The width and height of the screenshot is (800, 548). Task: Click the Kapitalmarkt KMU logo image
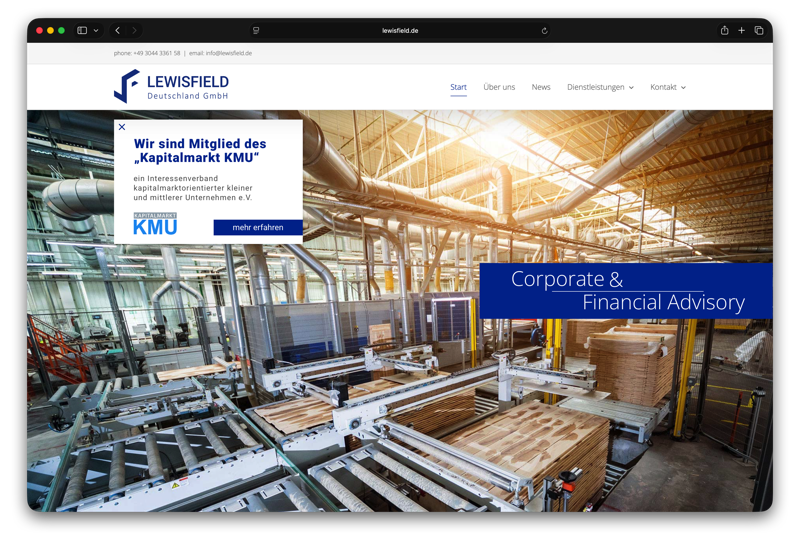tap(155, 224)
